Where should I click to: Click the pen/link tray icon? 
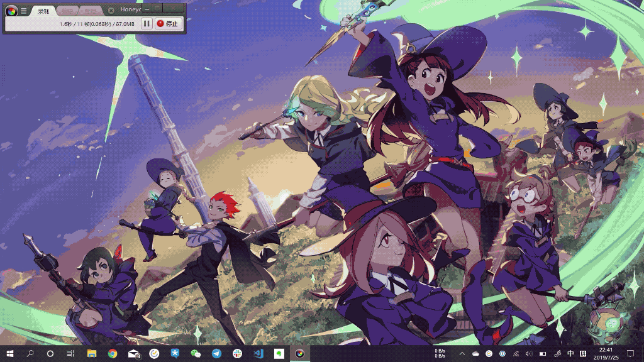[x=557, y=353]
